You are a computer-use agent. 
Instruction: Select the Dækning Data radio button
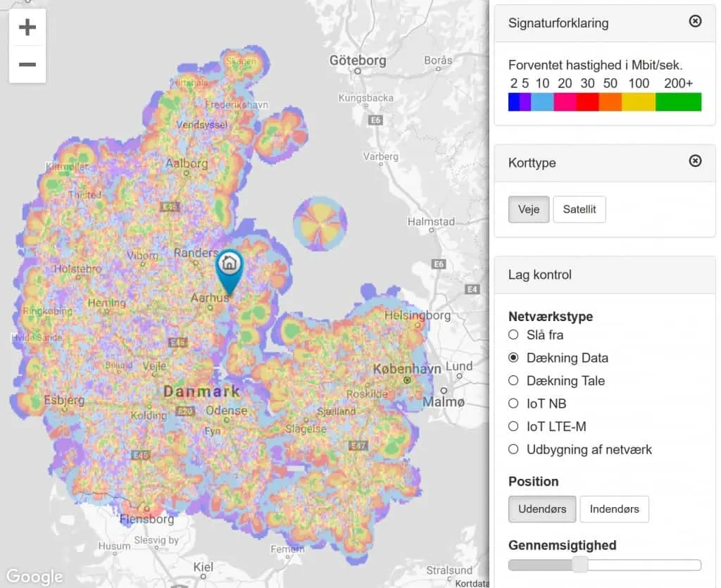click(x=513, y=358)
